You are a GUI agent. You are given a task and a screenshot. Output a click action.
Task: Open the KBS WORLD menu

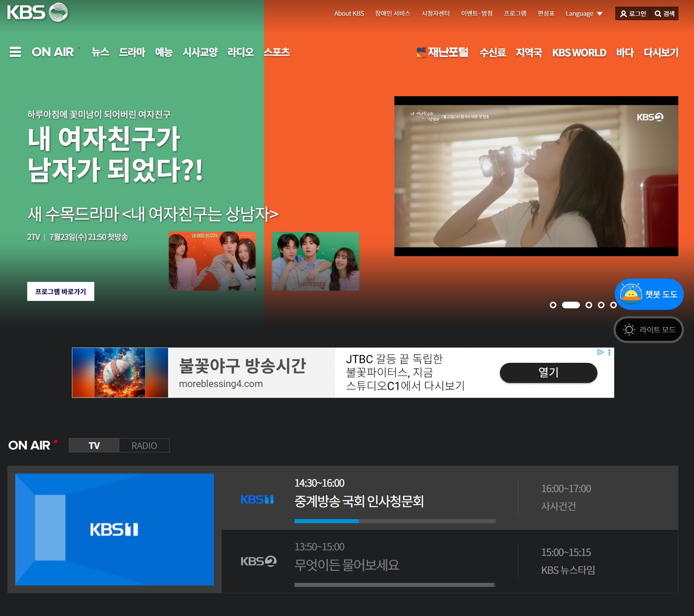pyautogui.click(x=579, y=53)
